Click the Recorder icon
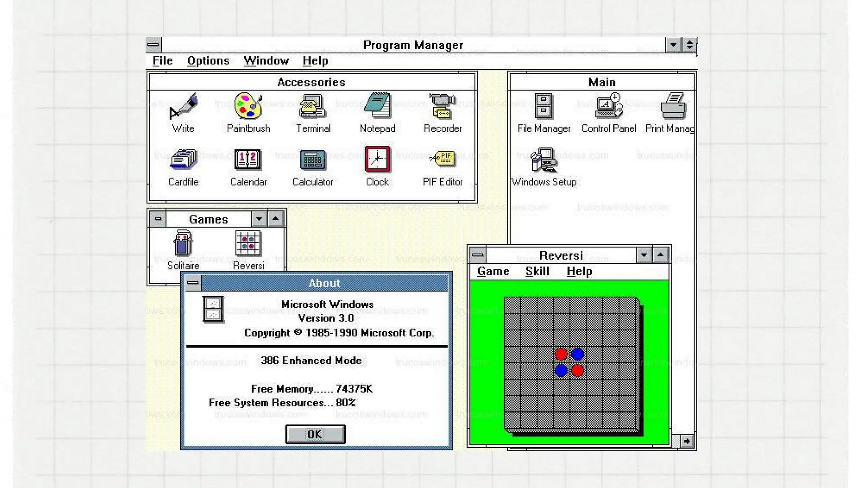This screenshot has height=488, width=868. point(442,106)
